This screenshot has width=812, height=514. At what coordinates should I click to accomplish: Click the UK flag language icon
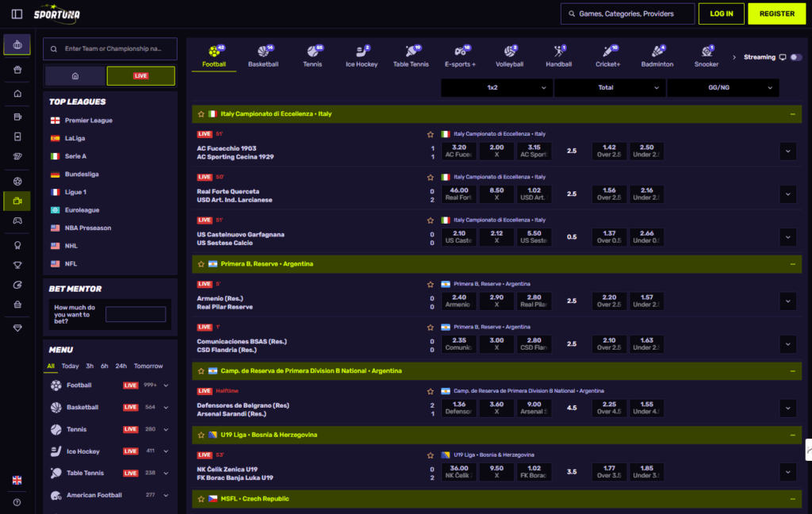(17, 480)
